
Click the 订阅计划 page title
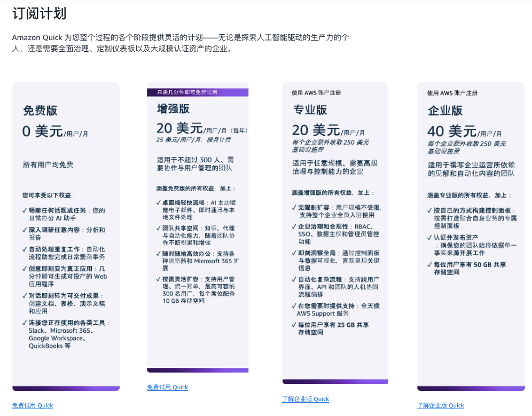tap(39, 13)
